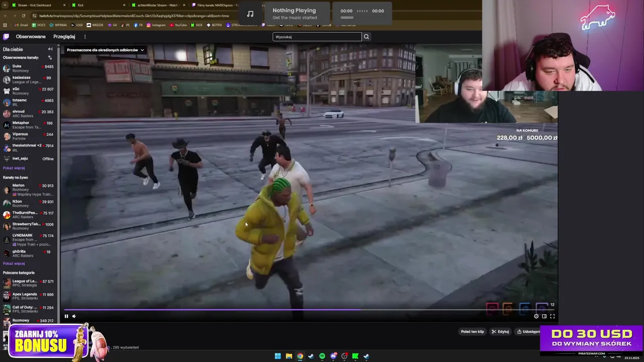Toggle theatre mode on the player

tap(544, 316)
